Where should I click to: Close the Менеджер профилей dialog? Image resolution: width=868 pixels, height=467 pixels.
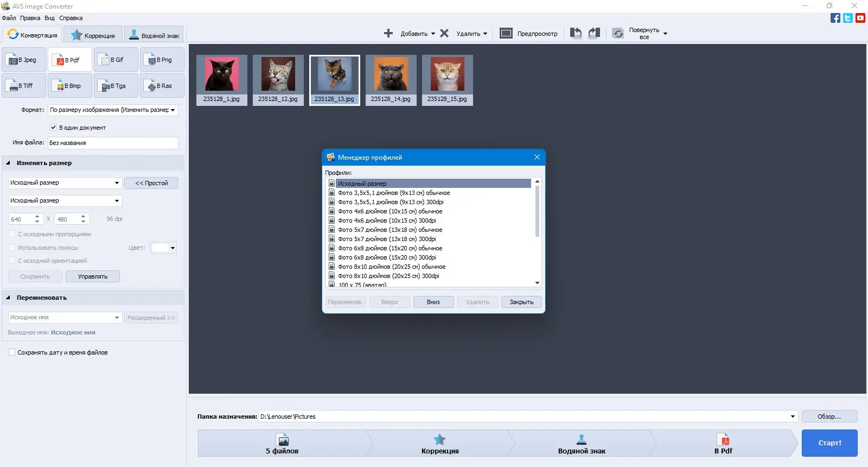(x=537, y=157)
